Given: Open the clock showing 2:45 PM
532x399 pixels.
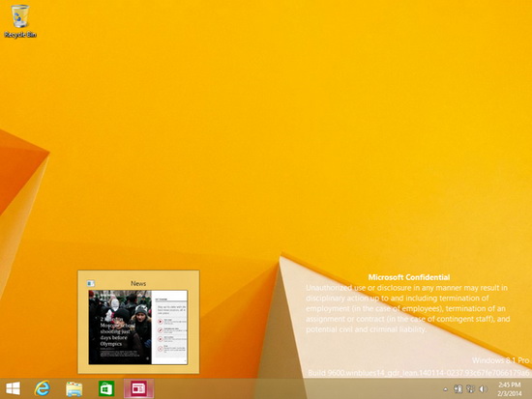Looking at the screenshot, I should click(509, 385).
